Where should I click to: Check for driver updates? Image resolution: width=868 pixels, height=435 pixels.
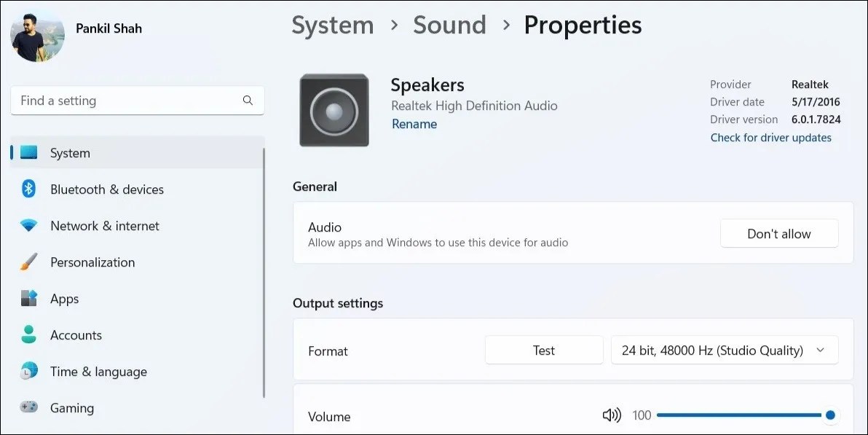[x=770, y=137]
